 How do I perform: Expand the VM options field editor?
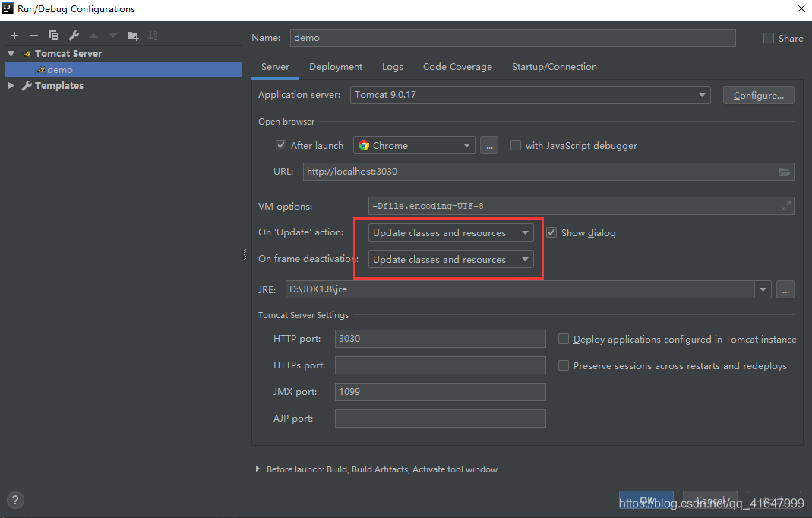786,206
